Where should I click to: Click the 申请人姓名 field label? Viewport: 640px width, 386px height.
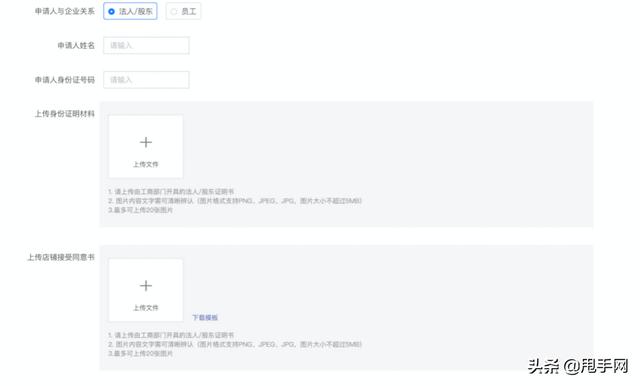[76, 45]
